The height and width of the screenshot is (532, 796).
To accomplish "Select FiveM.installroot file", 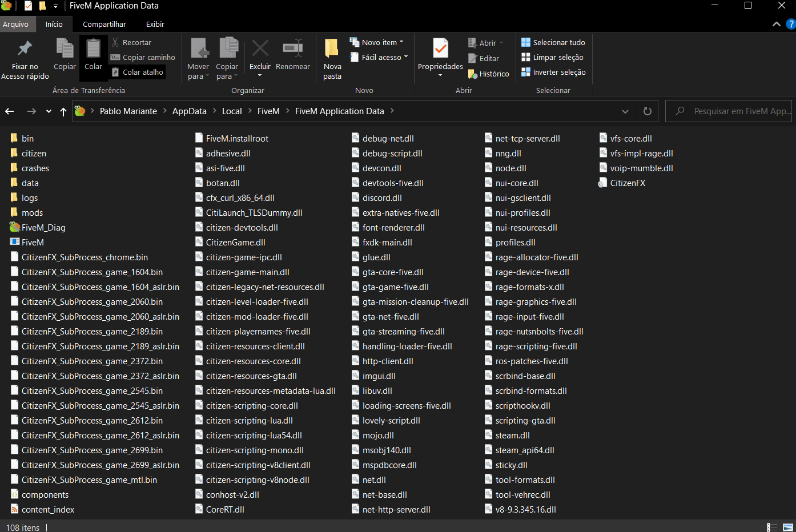I will click(x=231, y=138).
